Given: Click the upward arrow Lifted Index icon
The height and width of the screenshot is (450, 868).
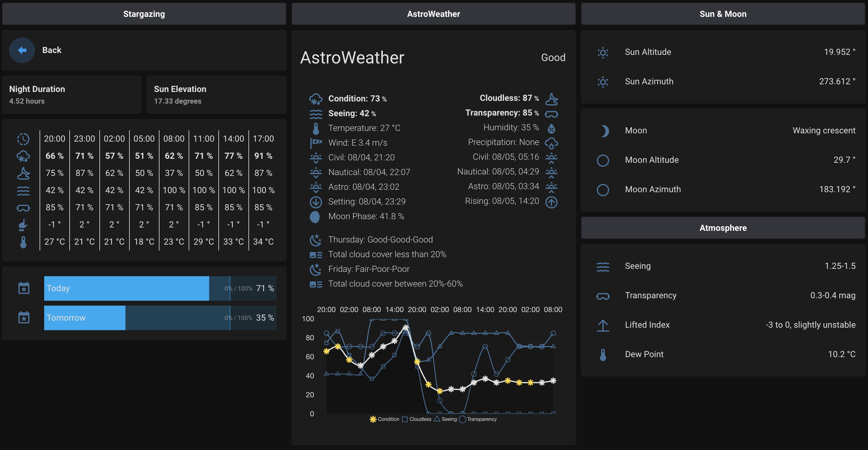Looking at the screenshot, I should pos(603,325).
